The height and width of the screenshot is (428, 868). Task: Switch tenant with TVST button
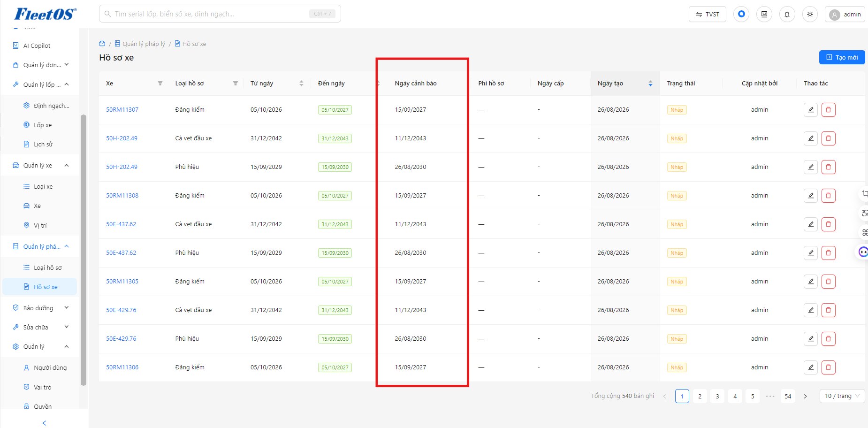[x=708, y=14]
